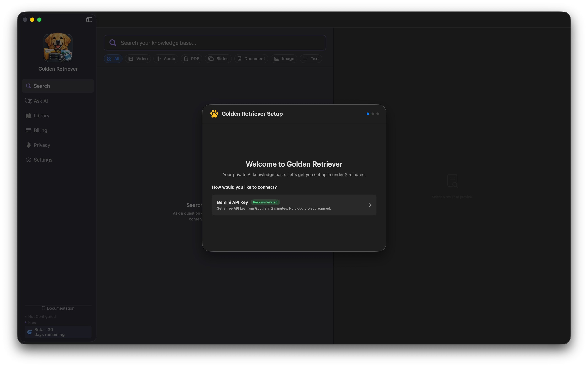Screen dimensions: 588x367
Task: Click the chevron on the Gemini API Key row
Action: pyautogui.click(x=370, y=205)
